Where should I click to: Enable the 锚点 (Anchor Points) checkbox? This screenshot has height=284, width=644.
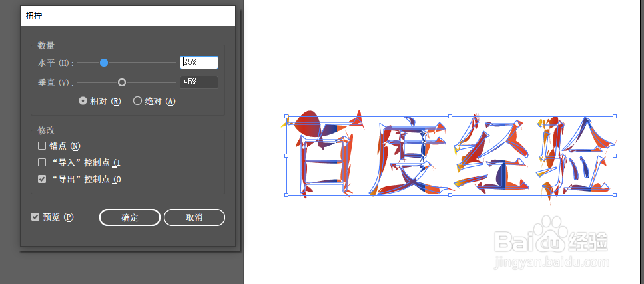click(42, 146)
